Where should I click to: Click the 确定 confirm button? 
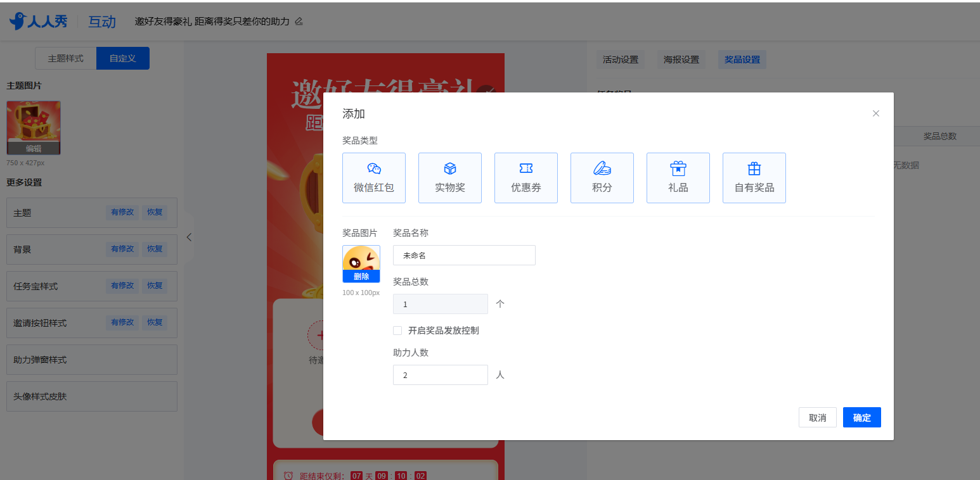click(x=861, y=417)
